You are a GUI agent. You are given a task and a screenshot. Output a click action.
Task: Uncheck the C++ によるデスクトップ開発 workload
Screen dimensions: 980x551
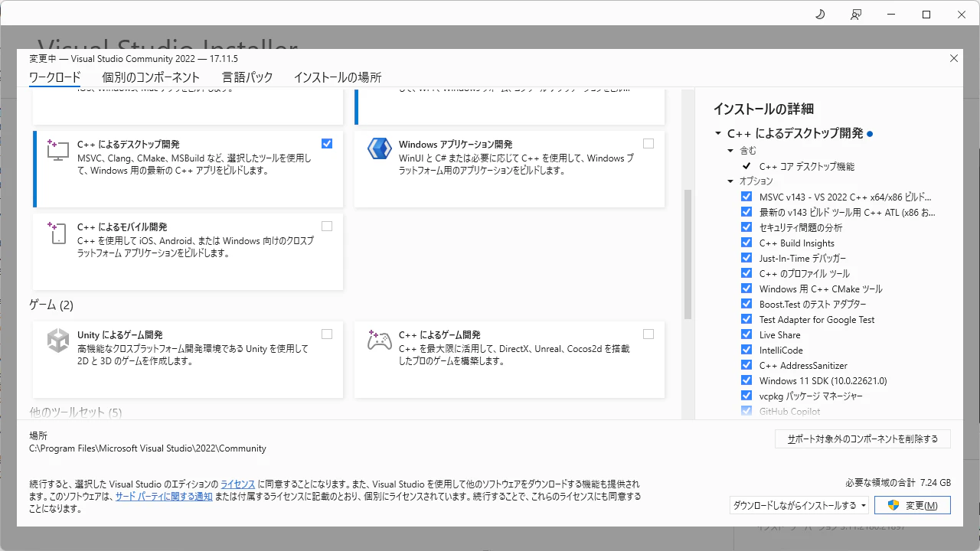328,143
